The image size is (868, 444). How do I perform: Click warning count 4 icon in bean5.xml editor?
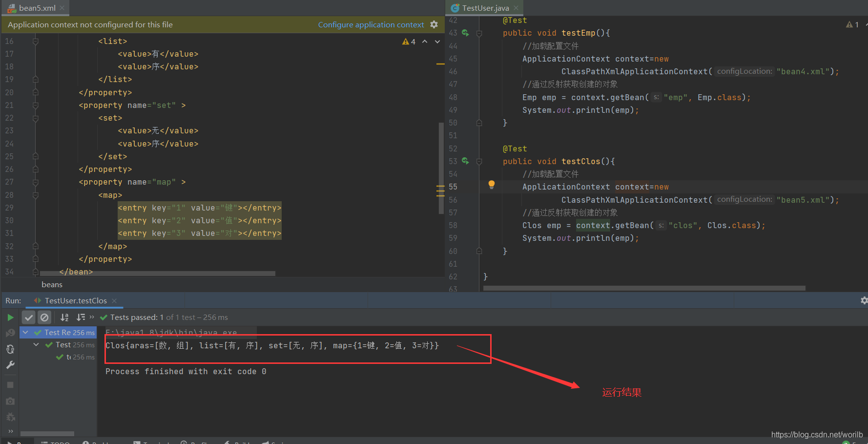click(x=409, y=42)
